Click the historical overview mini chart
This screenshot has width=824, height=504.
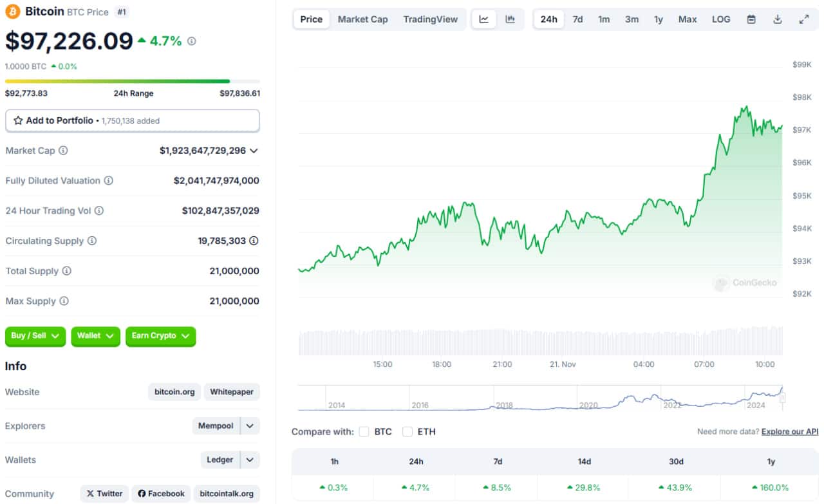click(541, 398)
